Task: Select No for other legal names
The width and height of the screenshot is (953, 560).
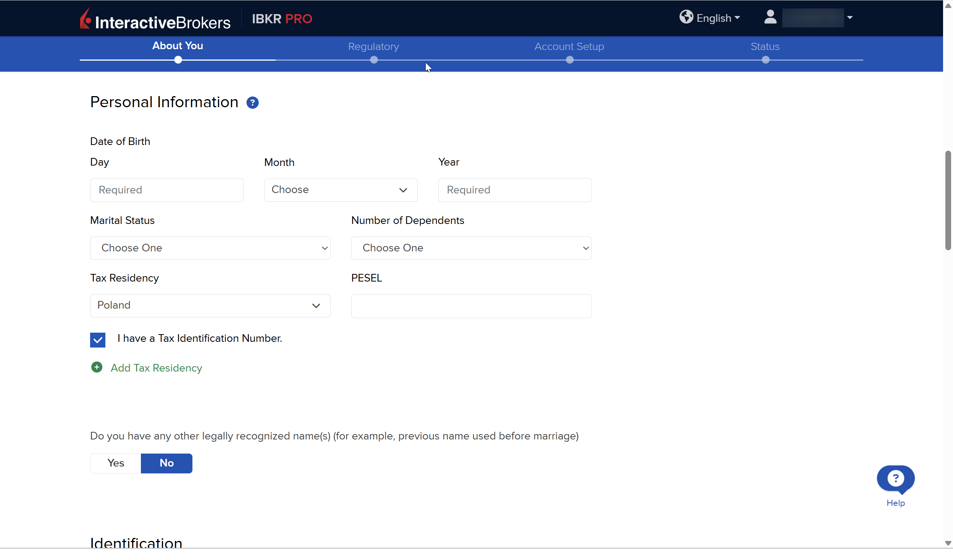Action: tap(166, 463)
